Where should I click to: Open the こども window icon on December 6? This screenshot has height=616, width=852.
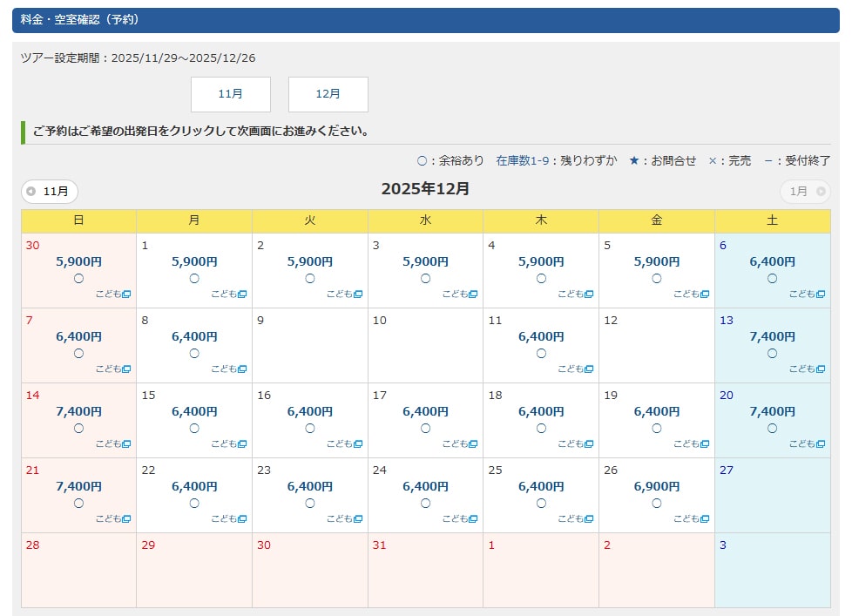(x=820, y=294)
